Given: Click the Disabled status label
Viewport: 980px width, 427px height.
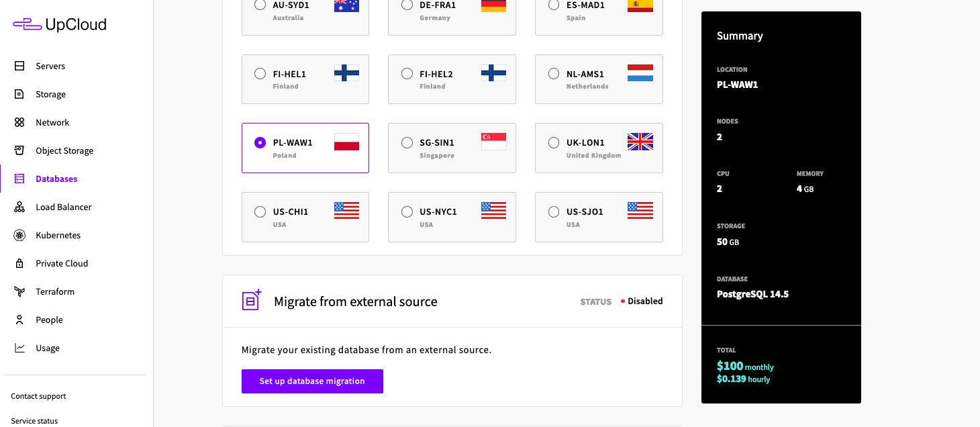Looking at the screenshot, I should [x=645, y=301].
